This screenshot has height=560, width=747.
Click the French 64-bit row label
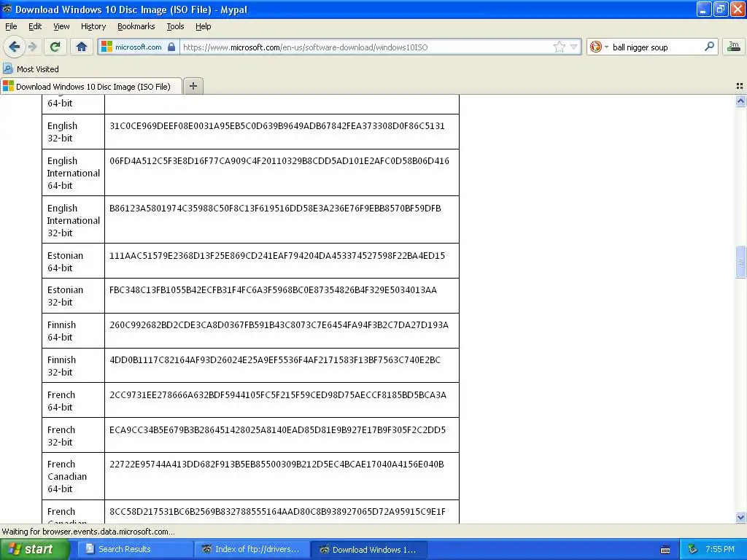point(61,401)
